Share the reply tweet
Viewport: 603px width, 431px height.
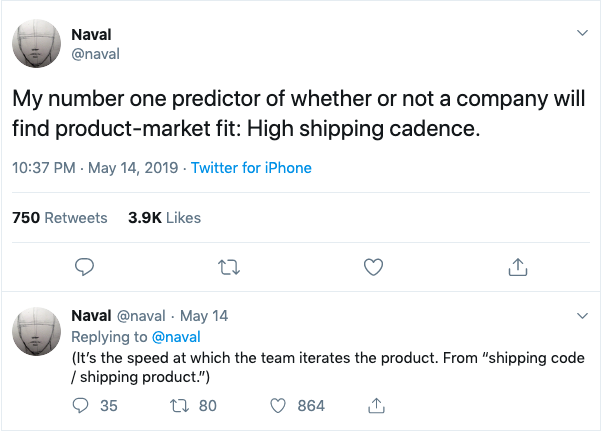click(377, 405)
